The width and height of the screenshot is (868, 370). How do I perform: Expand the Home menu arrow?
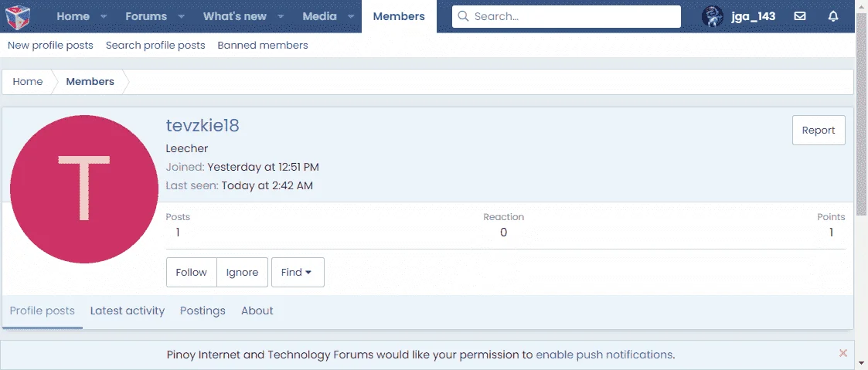(x=104, y=16)
